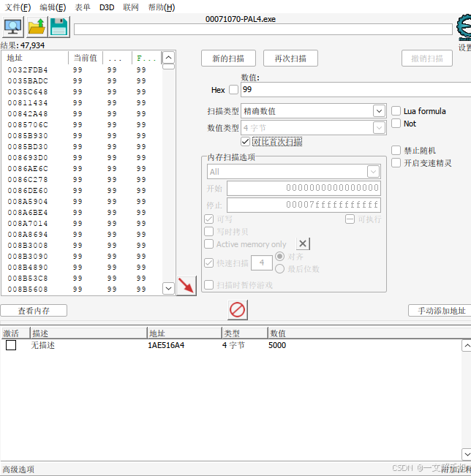The width and height of the screenshot is (471, 476).
Task: Toggle the 可执行 checkbox
Action: 350,219
